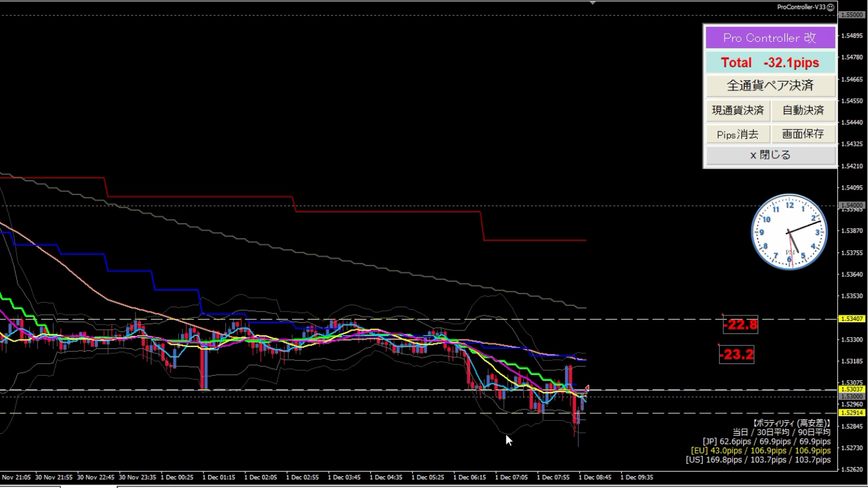Click the 1 Dec 00:25 time label
The height and width of the screenshot is (488, 868).
coord(177,477)
